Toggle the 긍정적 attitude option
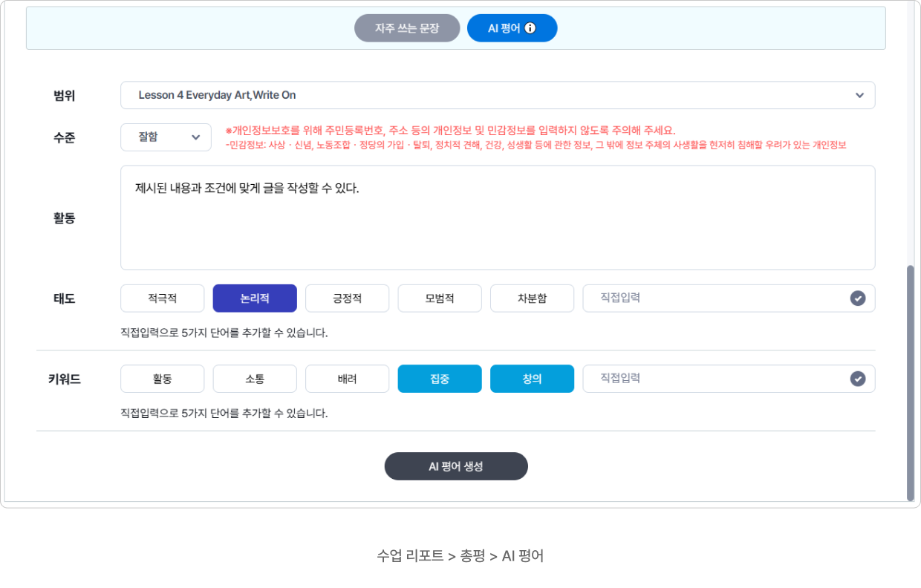The height and width of the screenshot is (588, 921). 347,298
